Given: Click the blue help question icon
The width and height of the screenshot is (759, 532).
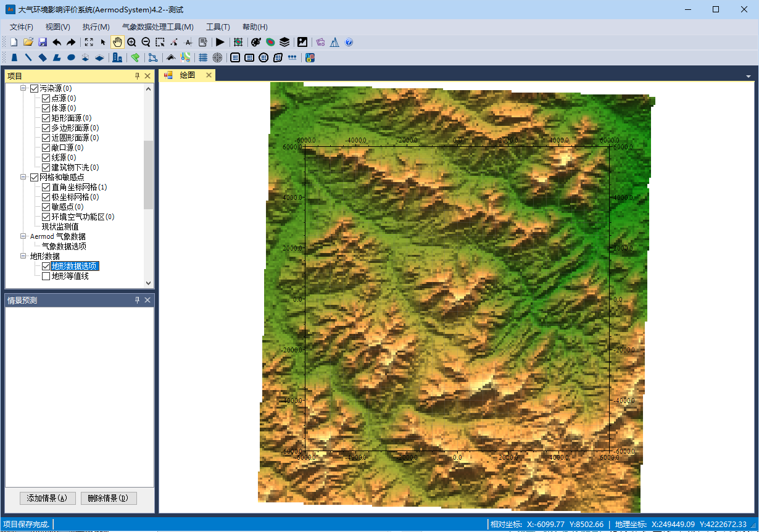Looking at the screenshot, I should point(349,42).
